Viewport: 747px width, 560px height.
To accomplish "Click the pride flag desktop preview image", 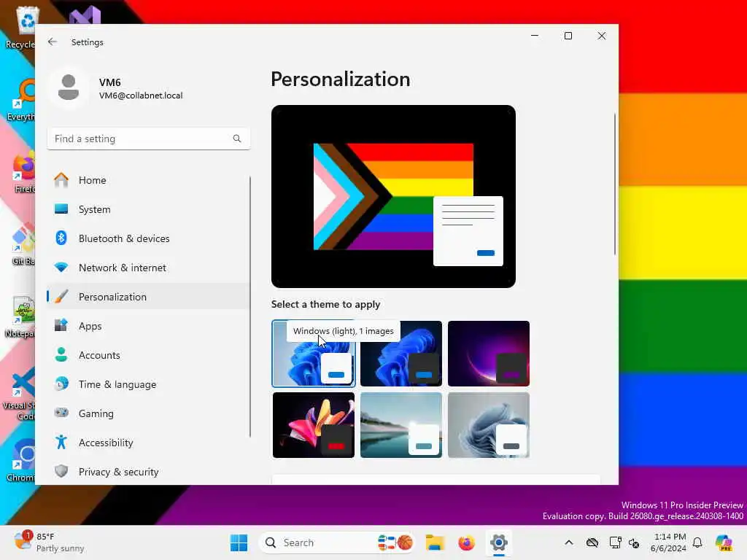I will coord(393,196).
